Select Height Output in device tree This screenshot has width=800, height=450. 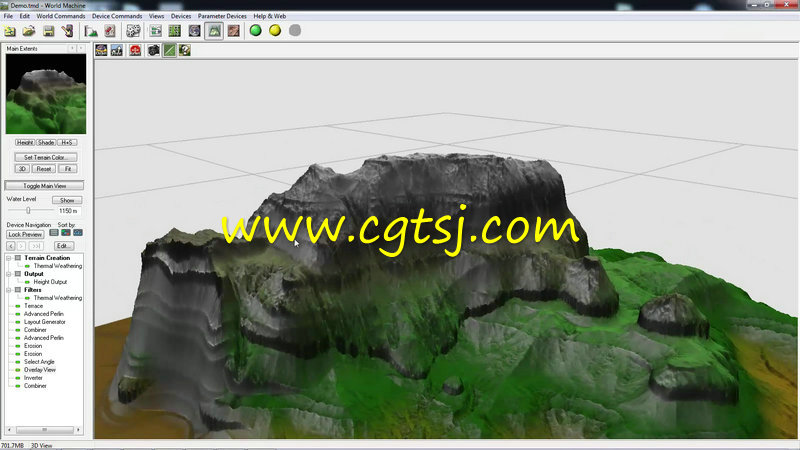pos(50,282)
